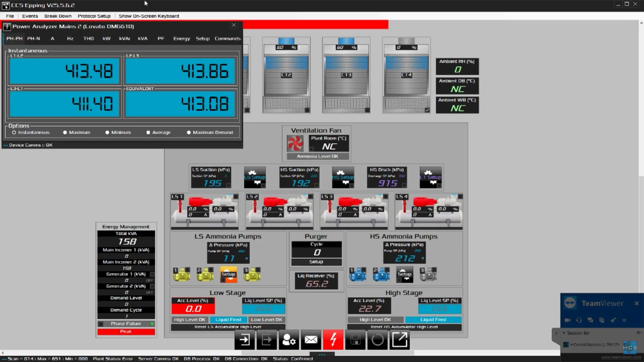
Task: Click the logout arrow icon in bottom toolbar
Action: pyautogui.click(x=266, y=340)
